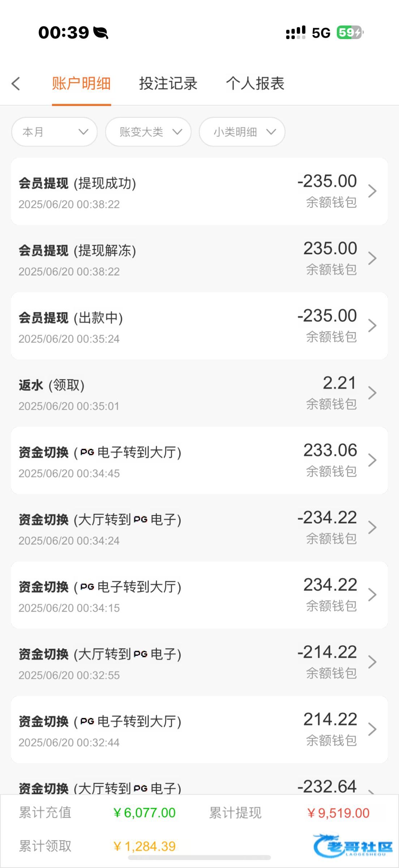Expand the 本月 date filter dropdown
Viewport: 399px width, 868px height.
pyautogui.click(x=55, y=132)
